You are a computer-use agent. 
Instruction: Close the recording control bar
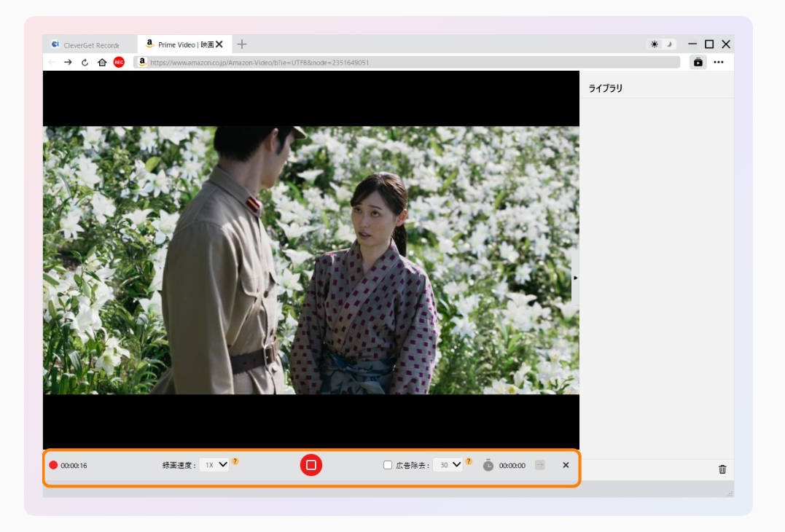(566, 465)
